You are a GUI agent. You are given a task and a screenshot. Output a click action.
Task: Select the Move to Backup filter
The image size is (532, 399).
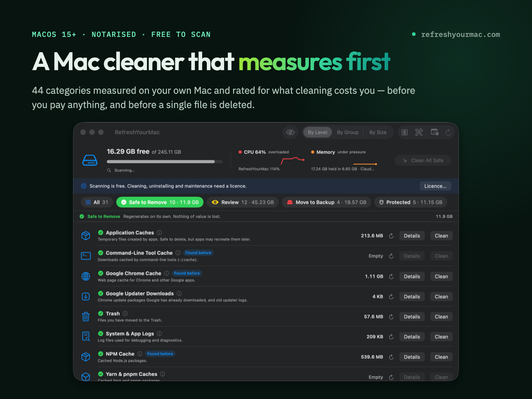[327, 202]
